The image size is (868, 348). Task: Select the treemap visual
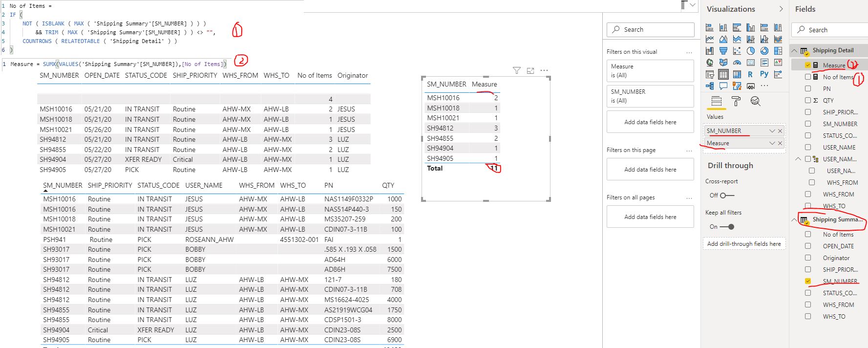pyautogui.click(x=778, y=51)
